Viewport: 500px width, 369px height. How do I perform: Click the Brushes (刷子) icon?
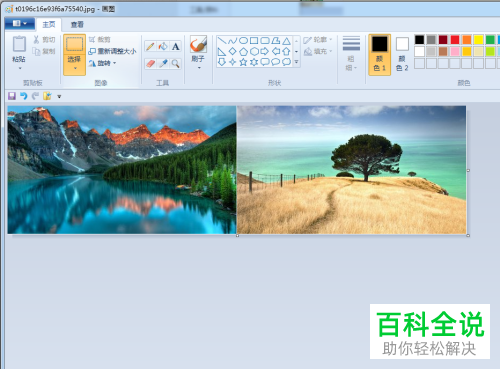(x=198, y=44)
